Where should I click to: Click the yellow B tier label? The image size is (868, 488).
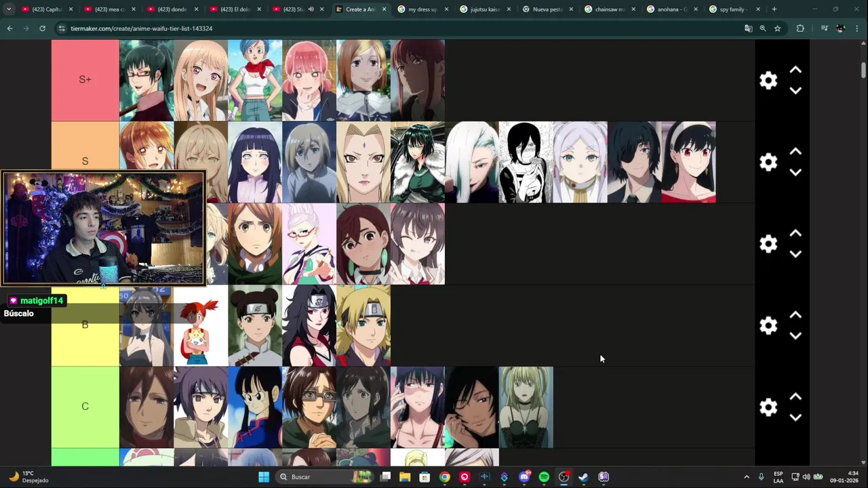pos(85,325)
